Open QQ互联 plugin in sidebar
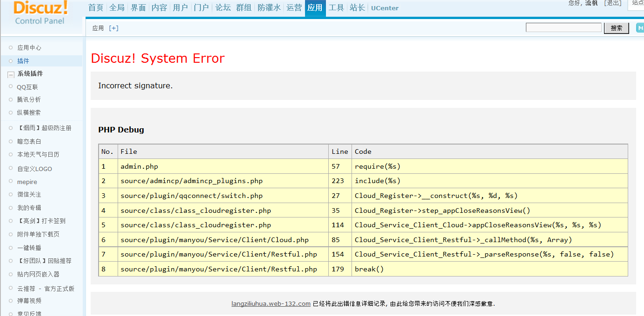This screenshot has height=316, width=644. [27, 87]
